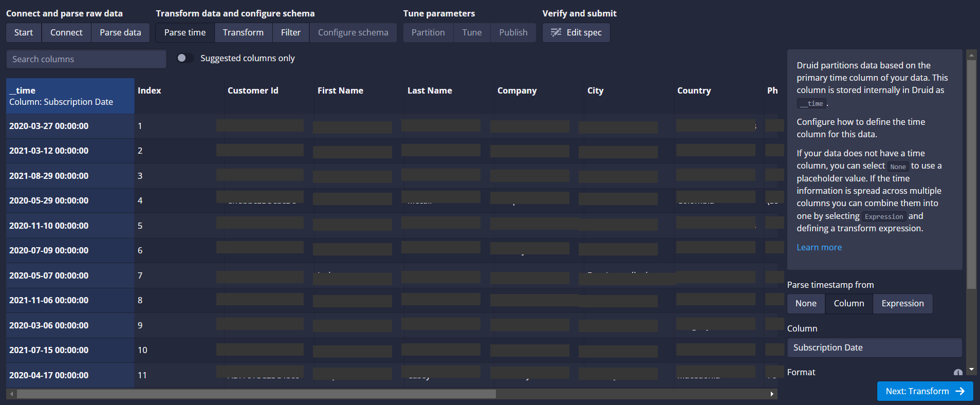Select the Column timestamp option

click(x=848, y=303)
